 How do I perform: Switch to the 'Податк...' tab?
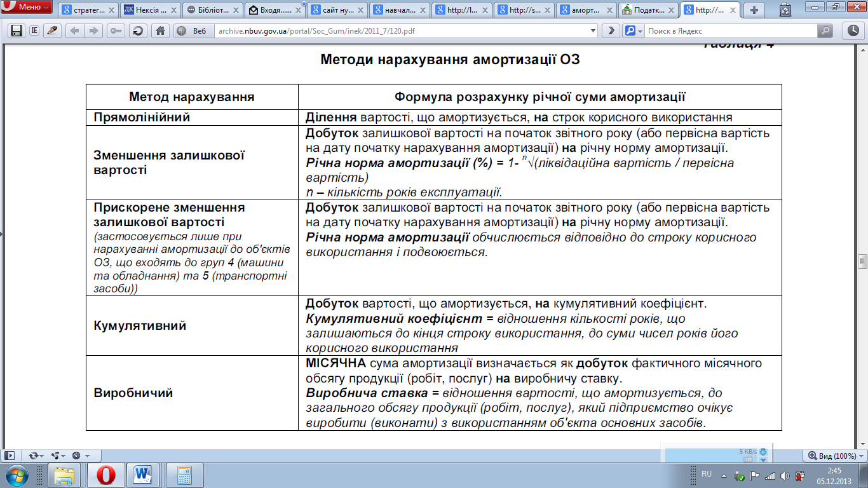(649, 10)
